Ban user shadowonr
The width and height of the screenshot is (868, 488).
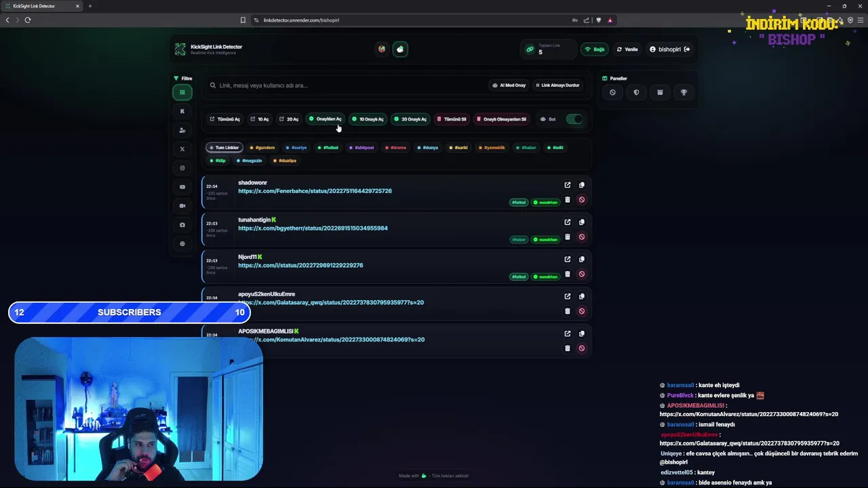pos(582,200)
